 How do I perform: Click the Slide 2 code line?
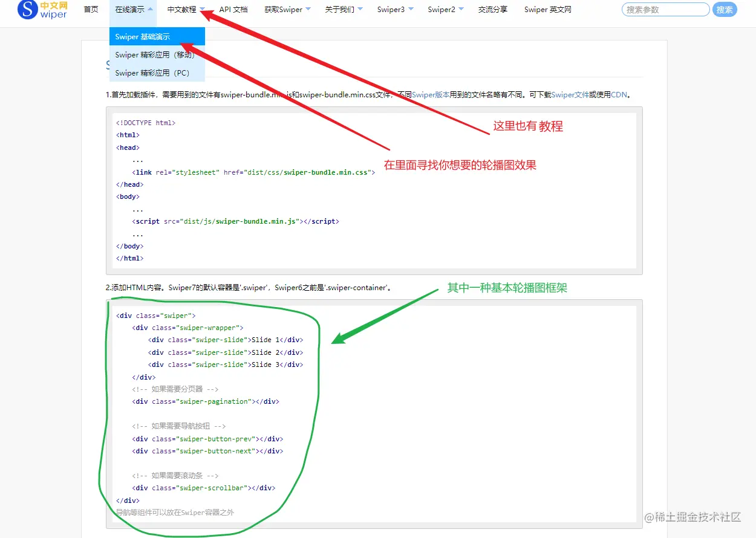click(x=226, y=352)
